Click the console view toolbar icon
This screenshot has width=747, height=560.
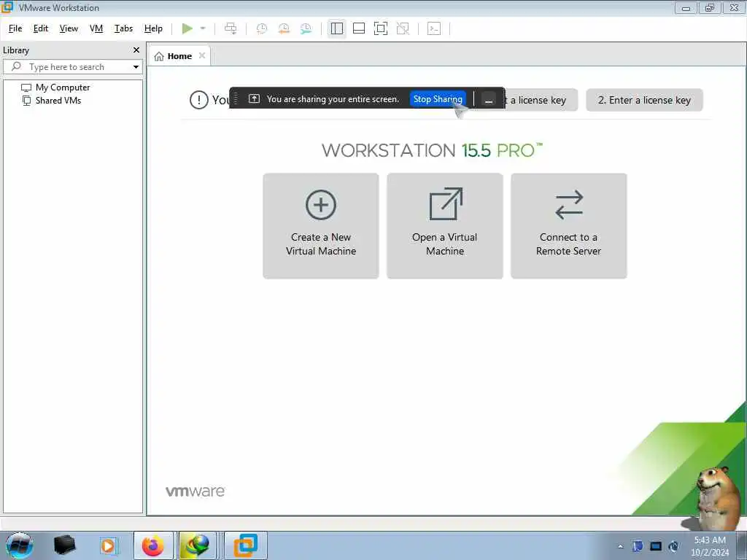coord(434,28)
